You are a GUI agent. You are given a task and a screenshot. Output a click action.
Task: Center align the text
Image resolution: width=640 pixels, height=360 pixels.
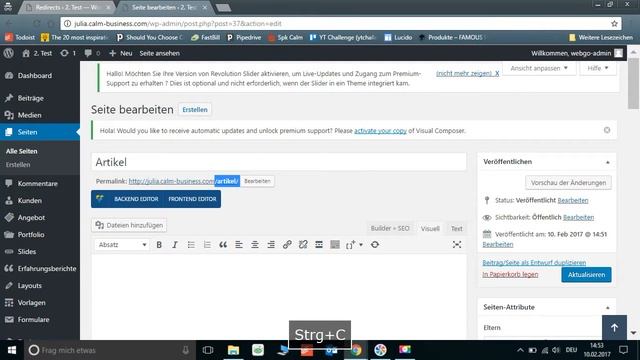pos(255,244)
